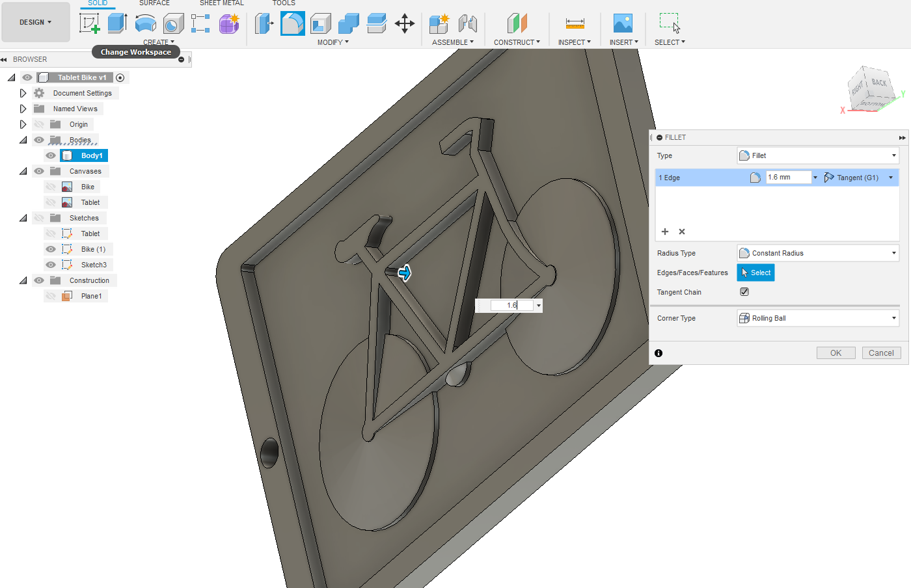Expand the Document Settings node
Screen dimensions: 911x588
coord(23,93)
